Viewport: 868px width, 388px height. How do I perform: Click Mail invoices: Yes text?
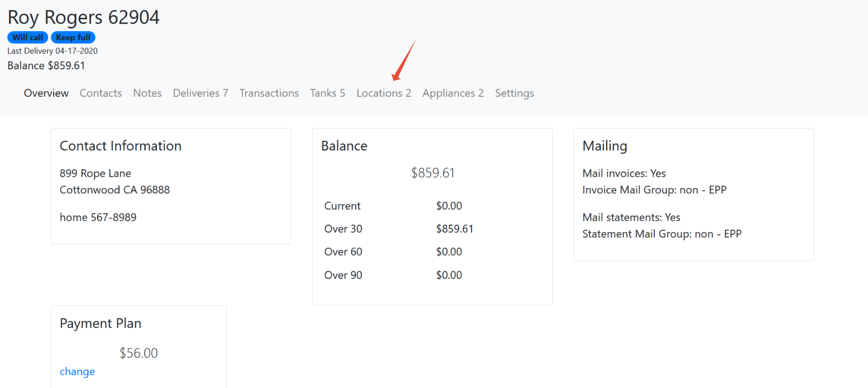[x=624, y=174]
